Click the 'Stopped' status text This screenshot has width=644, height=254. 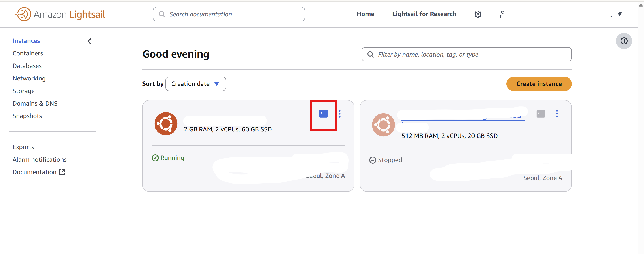[390, 160]
